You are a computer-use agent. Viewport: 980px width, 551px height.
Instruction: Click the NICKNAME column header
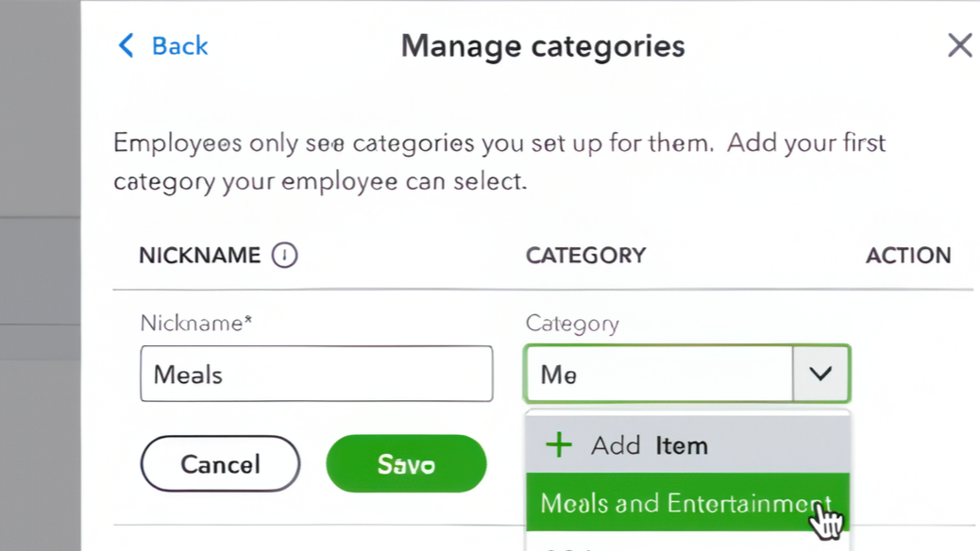point(199,256)
